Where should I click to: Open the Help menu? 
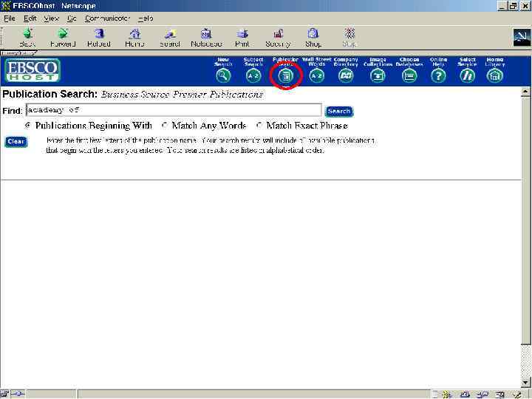146,18
